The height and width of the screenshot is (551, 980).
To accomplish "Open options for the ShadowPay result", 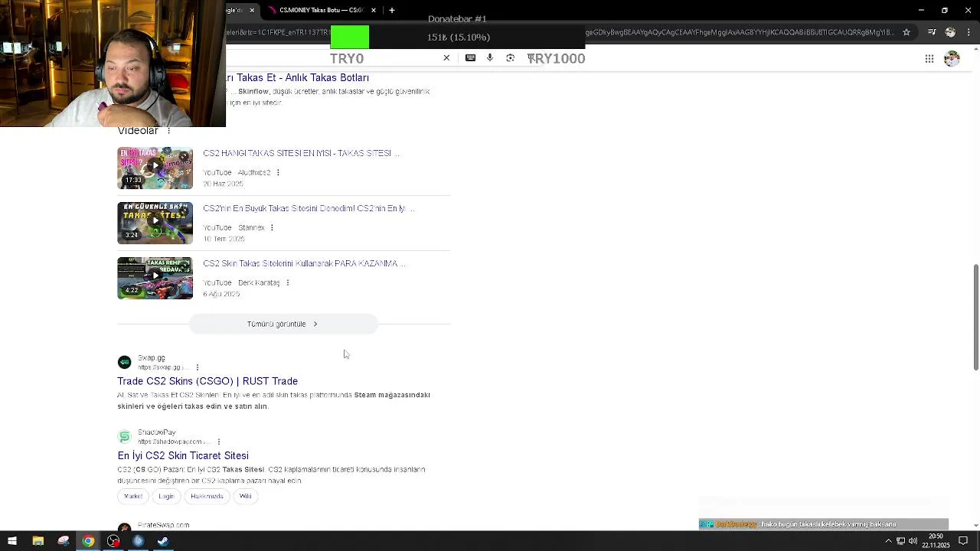I will [219, 442].
